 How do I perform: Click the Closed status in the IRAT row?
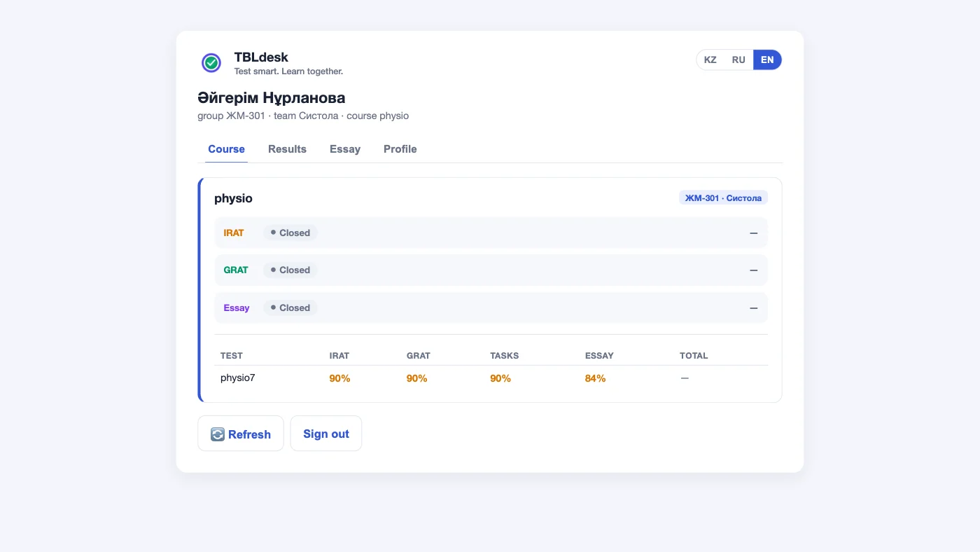pyautogui.click(x=290, y=233)
